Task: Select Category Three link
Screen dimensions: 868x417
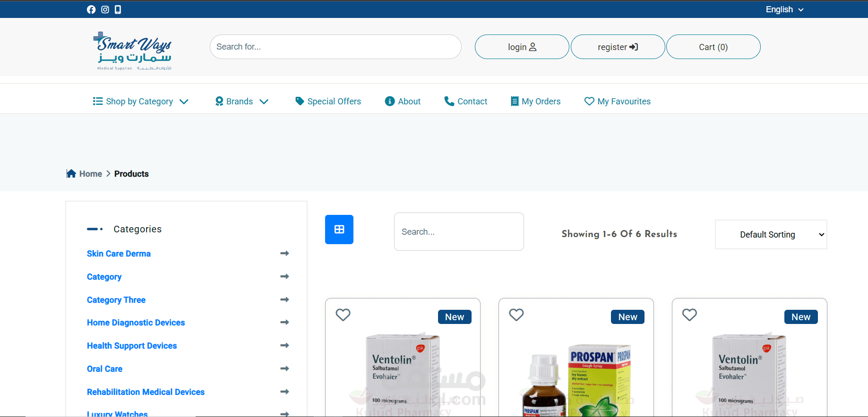Action: point(116,300)
